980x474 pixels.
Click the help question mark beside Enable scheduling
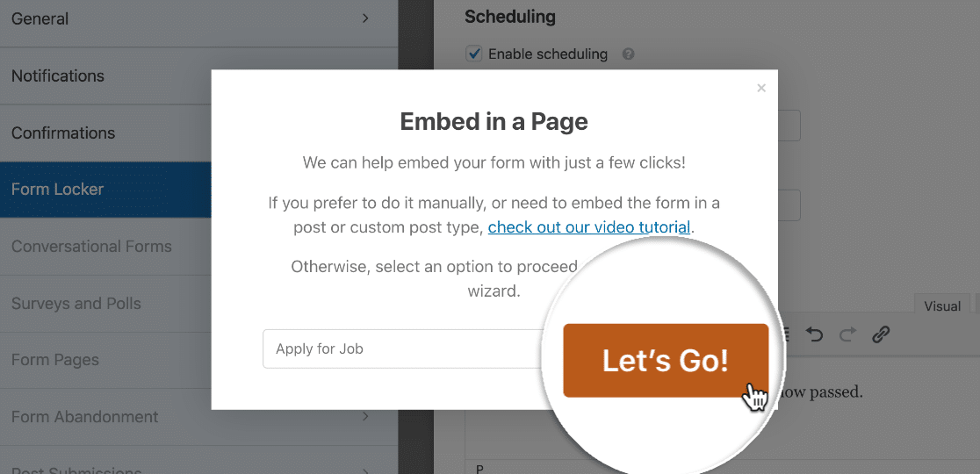pos(629,54)
